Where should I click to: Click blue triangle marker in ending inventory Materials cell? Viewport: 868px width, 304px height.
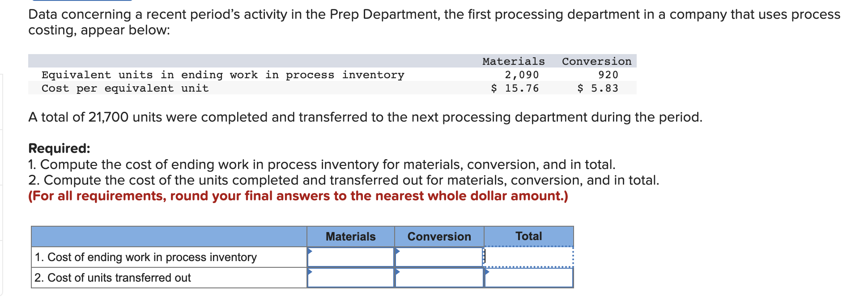point(310,251)
